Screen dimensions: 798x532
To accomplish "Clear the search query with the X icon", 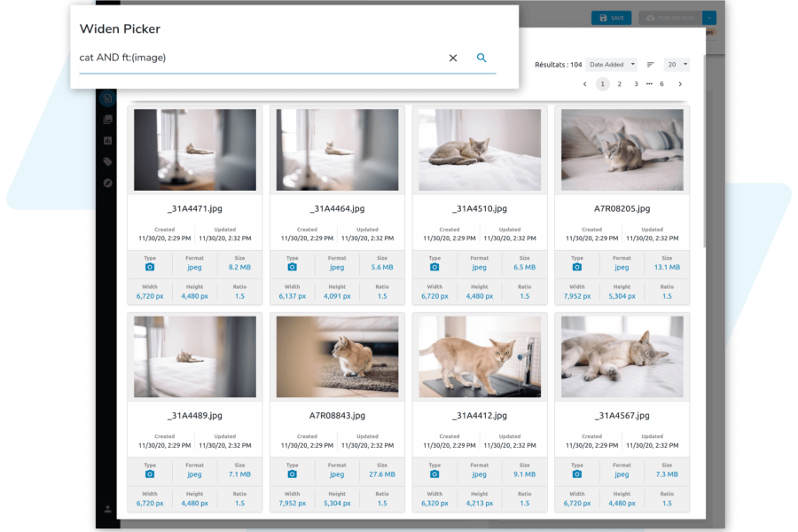I will 453,58.
